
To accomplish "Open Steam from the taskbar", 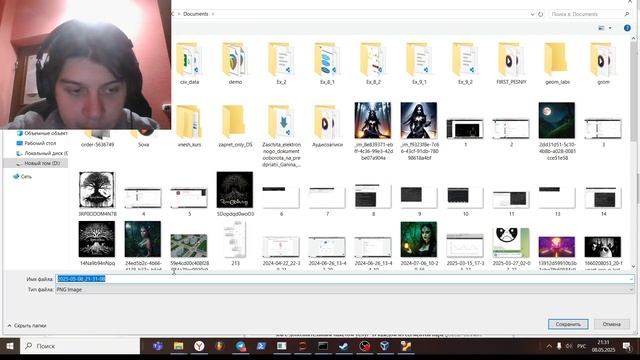I will [344, 346].
